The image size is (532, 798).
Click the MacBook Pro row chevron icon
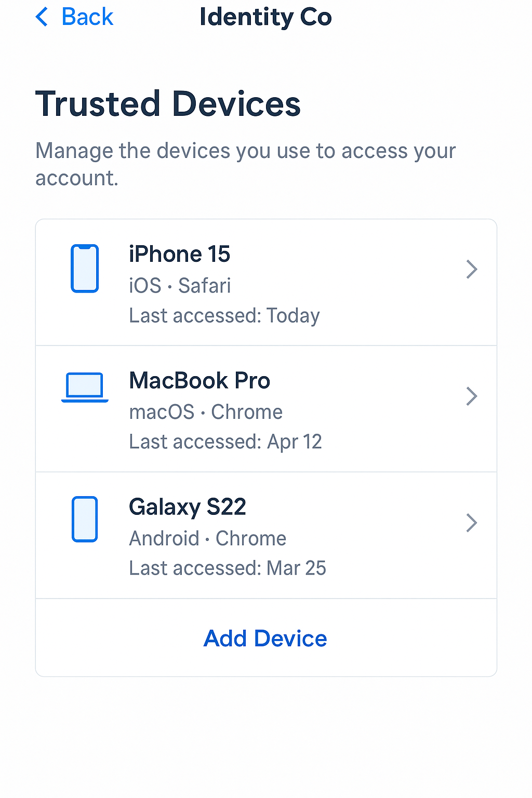(471, 396)
